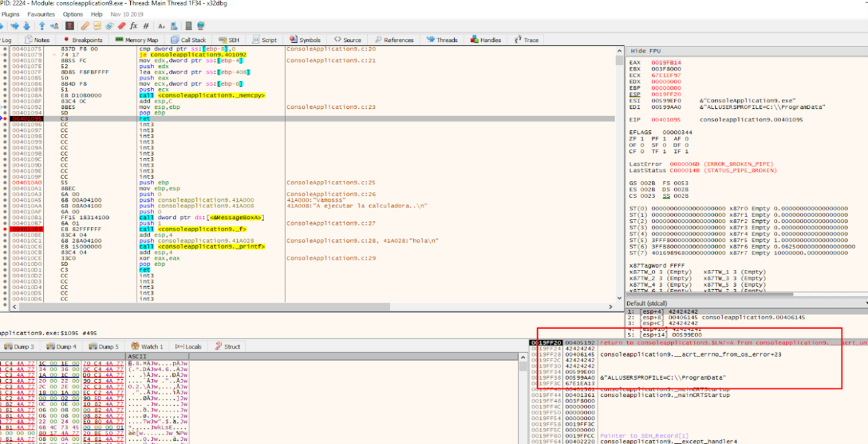Switch to the Source tab
The width and height of the screenshot is (868, 444).
pos(348,40)
